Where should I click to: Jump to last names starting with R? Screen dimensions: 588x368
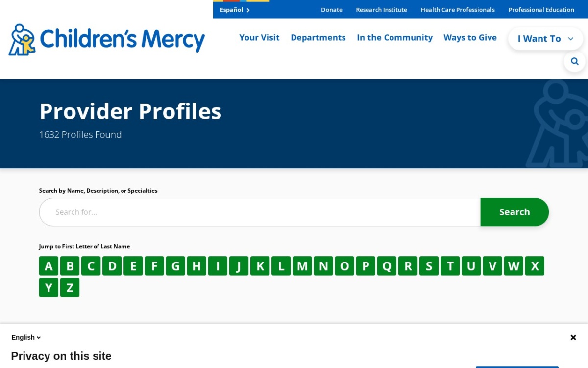pyautogui.click(x=408, y=266)
